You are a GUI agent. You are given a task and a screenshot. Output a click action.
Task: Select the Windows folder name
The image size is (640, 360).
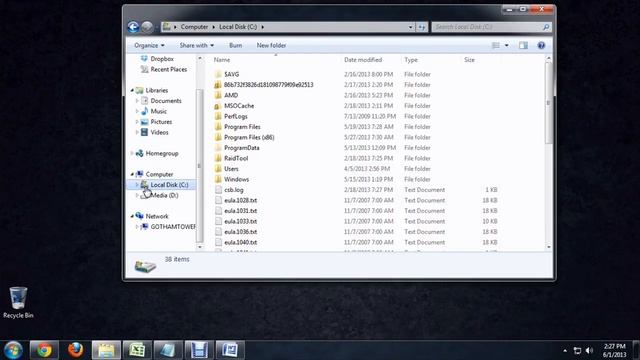coord(236,180)
